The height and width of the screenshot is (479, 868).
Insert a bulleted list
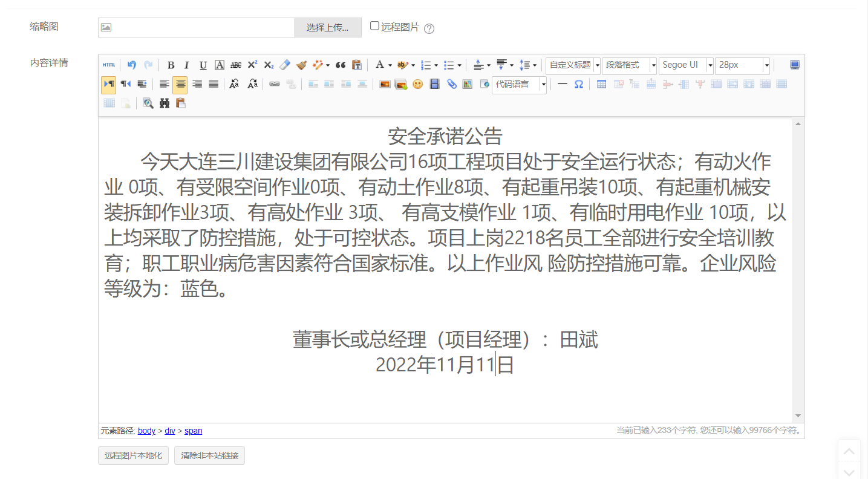[x=449, y=65]
